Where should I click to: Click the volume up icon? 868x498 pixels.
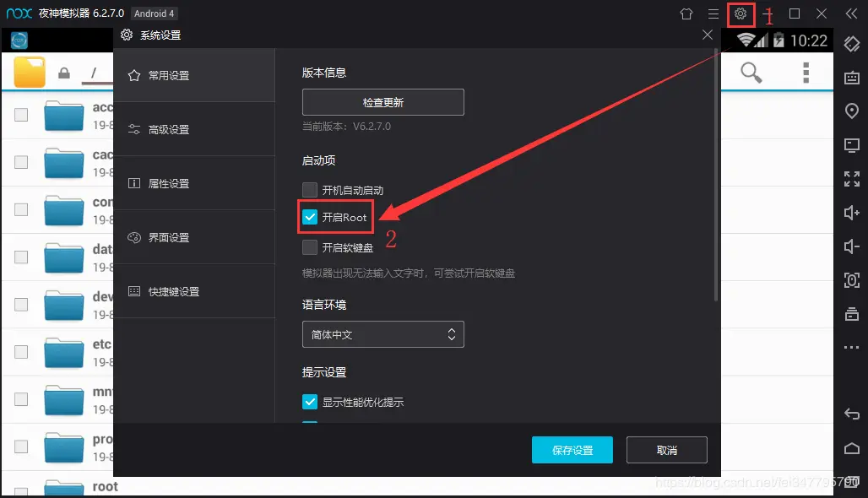(851, 213)
